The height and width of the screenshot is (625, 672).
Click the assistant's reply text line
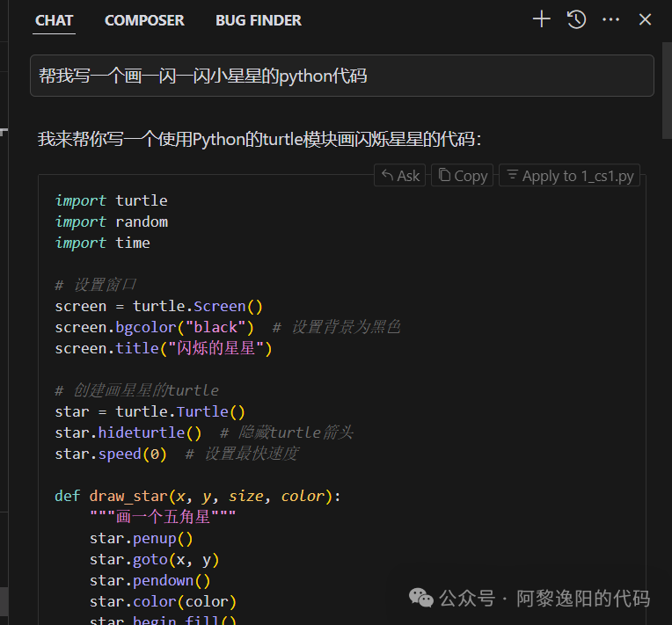point(259,139)
